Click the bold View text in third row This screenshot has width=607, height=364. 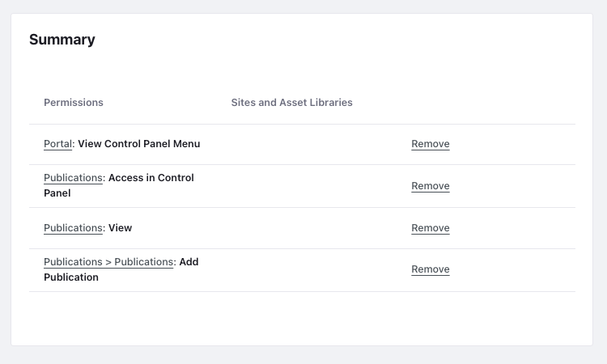click(120, 228)
